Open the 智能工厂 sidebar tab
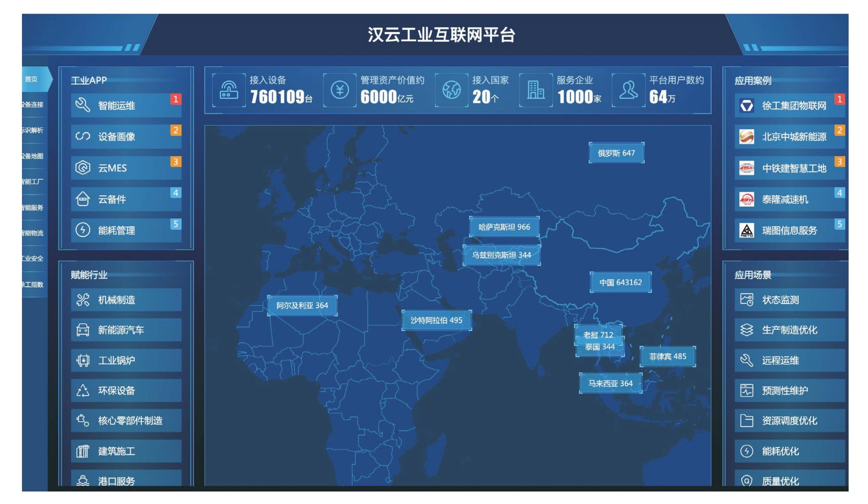This screenshot has width=868, height=504. pyautogui.click(x=33, y=182)
